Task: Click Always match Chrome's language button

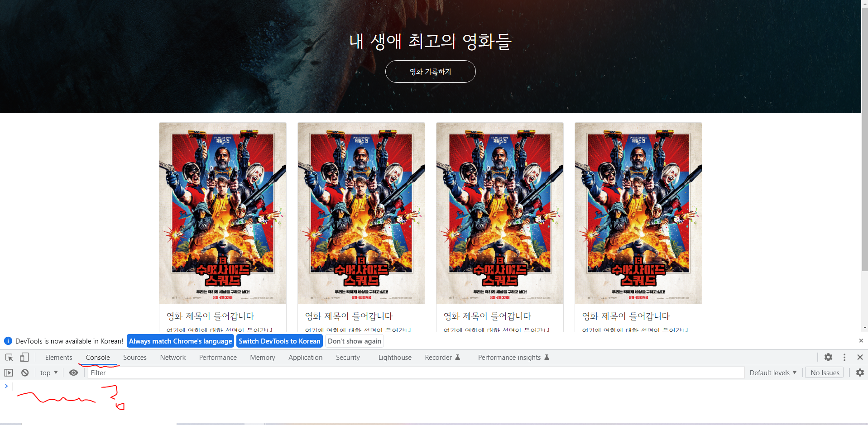Action: click(x=180, y=341)
